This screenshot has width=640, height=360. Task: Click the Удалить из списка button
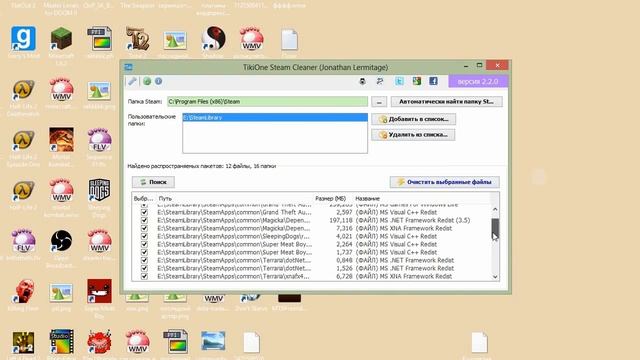pyautogui.click(x=413, y=135)
